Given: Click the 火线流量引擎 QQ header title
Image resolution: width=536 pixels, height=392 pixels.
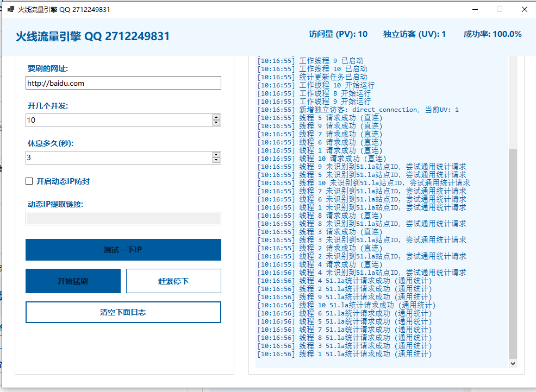Looking at the screenshot, I should (92, 36).
